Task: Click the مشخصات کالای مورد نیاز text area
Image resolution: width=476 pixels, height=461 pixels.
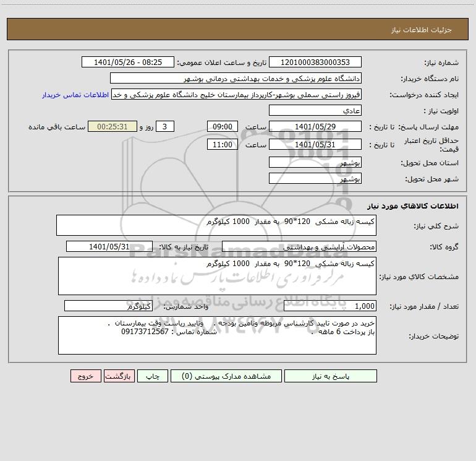Action: point(217,276)
